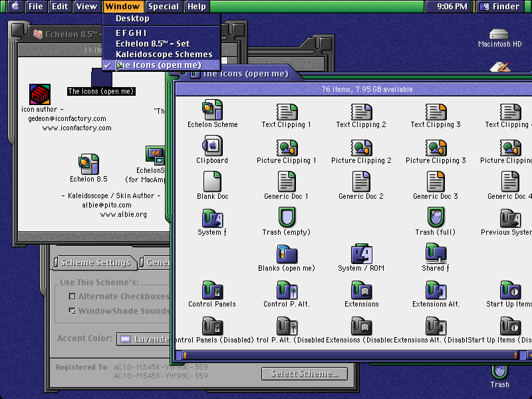This screenshot has height=399, width=532.
Task: Select the Control P. Alt. (Disabled) icon
Action: click(287, 326)
